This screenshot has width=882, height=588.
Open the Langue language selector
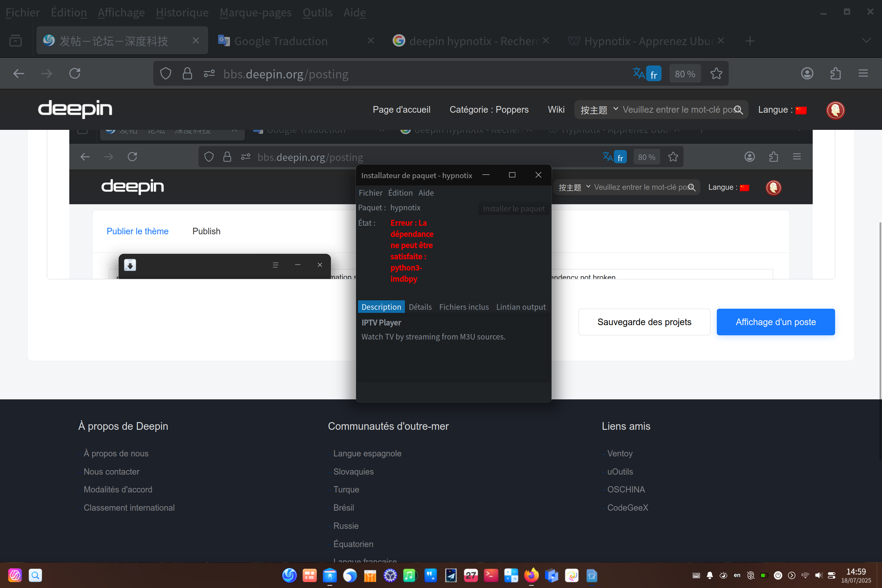[782, 110]
